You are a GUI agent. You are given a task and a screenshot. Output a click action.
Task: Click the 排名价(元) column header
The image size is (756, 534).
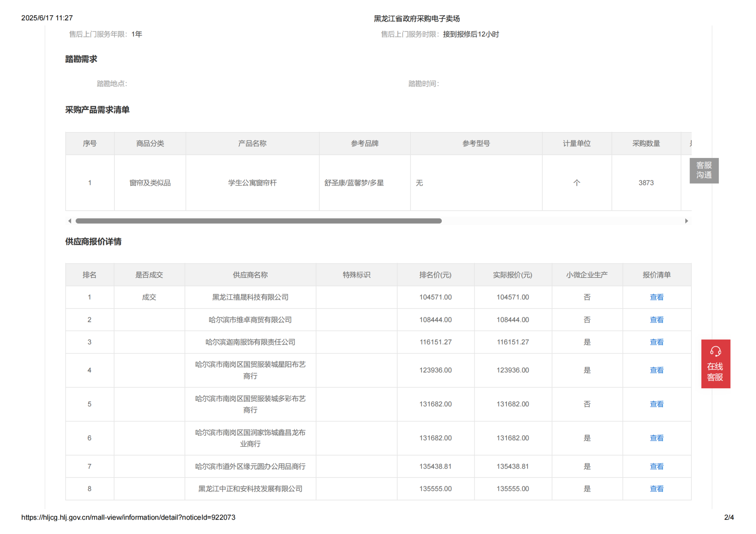pos(435,275)
